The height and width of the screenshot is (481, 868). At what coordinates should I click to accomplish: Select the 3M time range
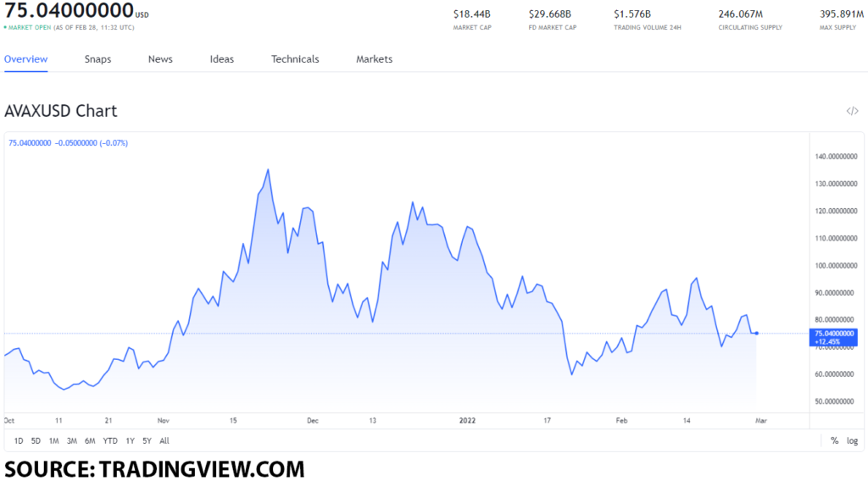pos(72,440)
